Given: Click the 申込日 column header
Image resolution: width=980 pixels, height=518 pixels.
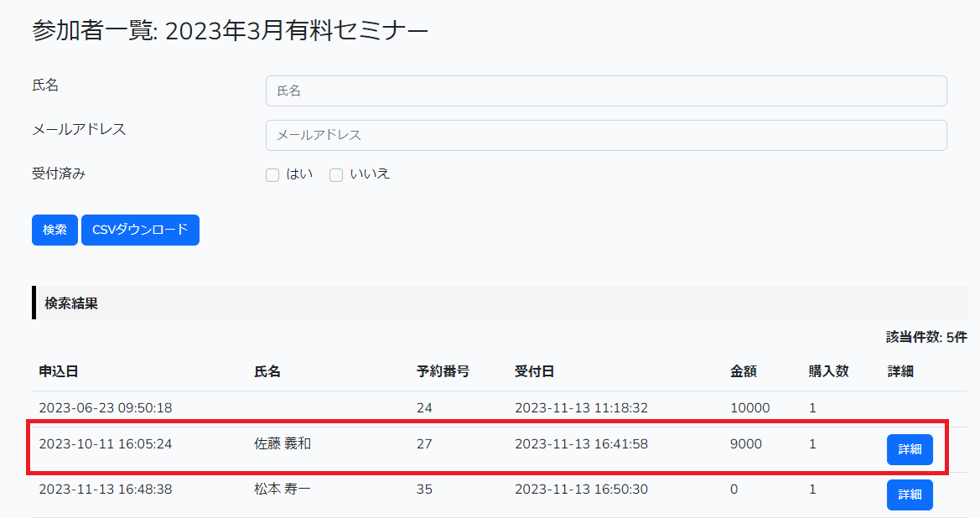Looking at the screenshot, I should point(58,371).
